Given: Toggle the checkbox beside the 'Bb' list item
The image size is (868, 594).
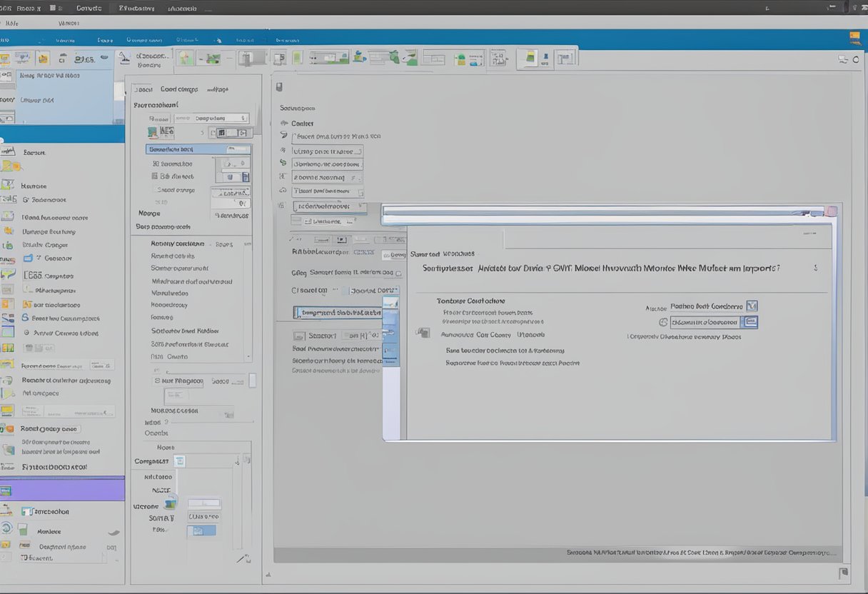Looking at the screenshot, I should coord(155,176).
